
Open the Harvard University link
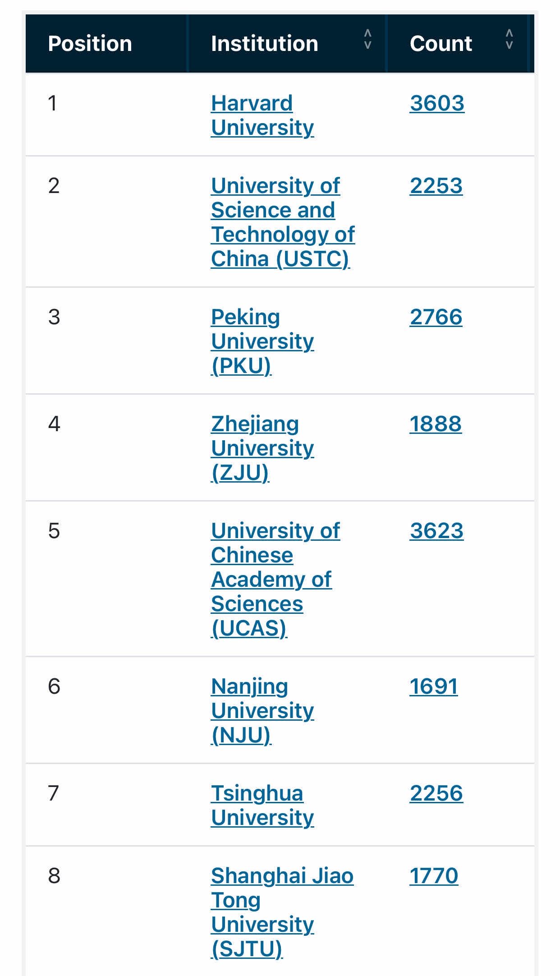262,115
